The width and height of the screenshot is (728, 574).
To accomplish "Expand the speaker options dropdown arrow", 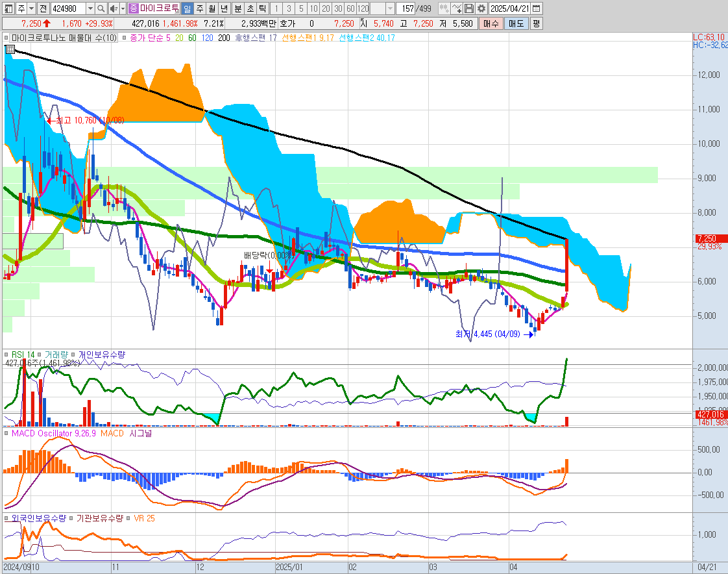I will click(x=123, y=8).
